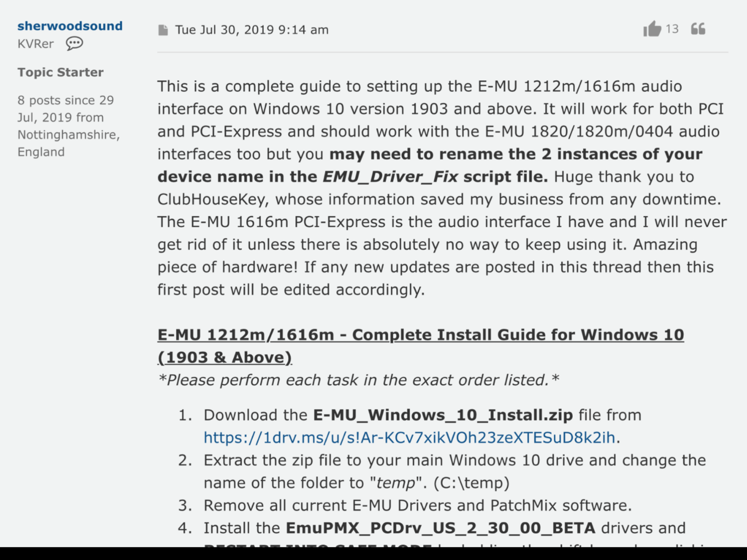Open the speech bubble contact icon
Screen dimensions: 747x560
[74, 44]
